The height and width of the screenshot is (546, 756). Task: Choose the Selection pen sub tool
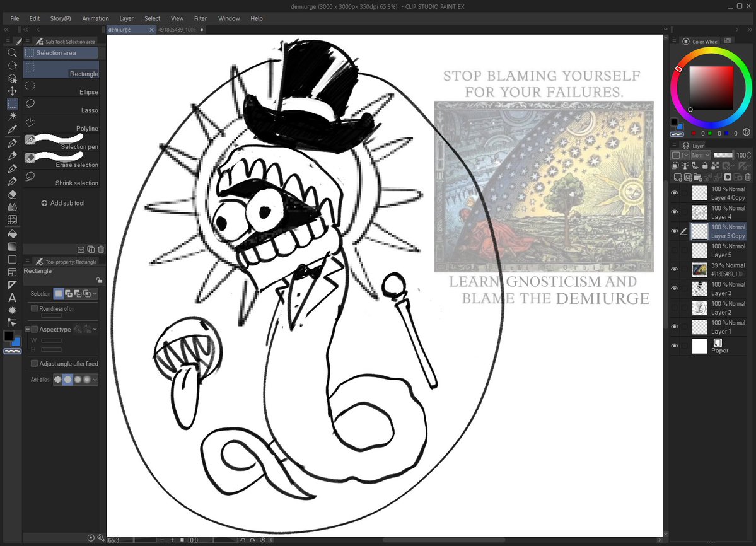[61, 142]
